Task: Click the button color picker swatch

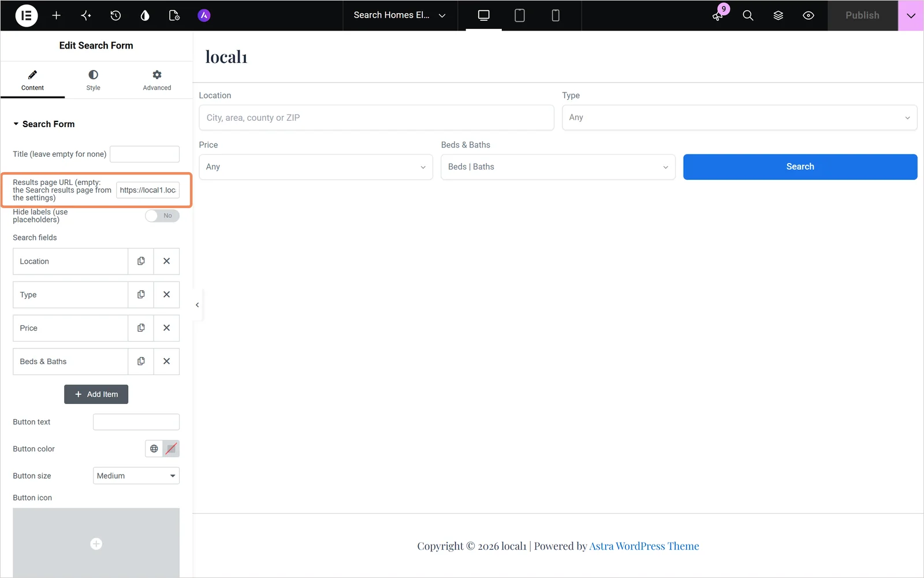Action: point(171,449)
